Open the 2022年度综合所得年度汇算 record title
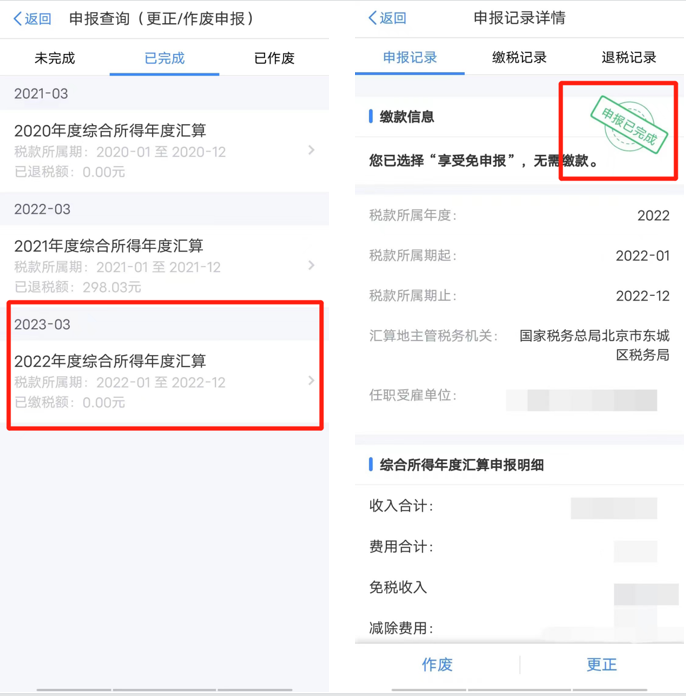686x696 pixels. [x=110, y=361]
